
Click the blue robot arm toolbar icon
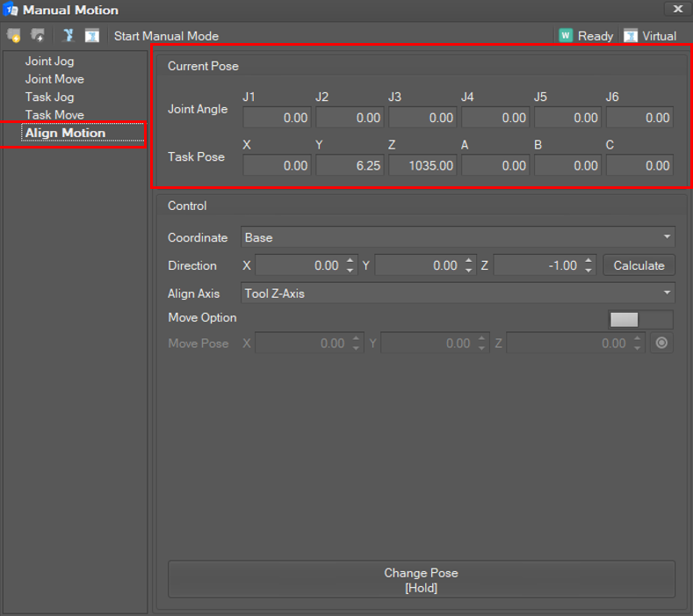click(x=68, y=36)
